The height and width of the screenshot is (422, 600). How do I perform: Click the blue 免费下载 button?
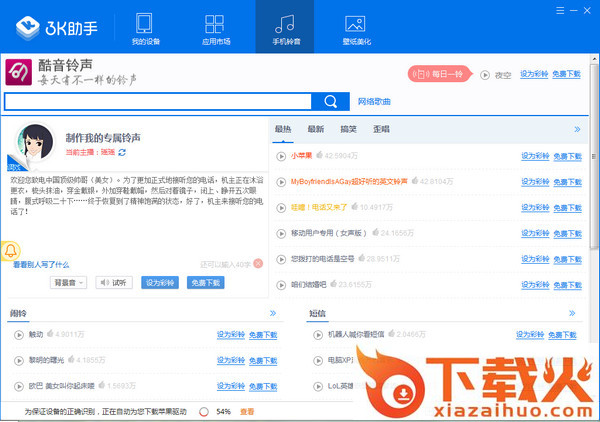(205, 283)
